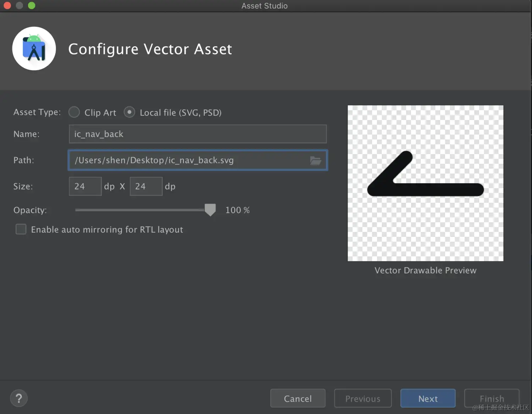
Task: Click the Cancel button
Action: click(298, 398)
